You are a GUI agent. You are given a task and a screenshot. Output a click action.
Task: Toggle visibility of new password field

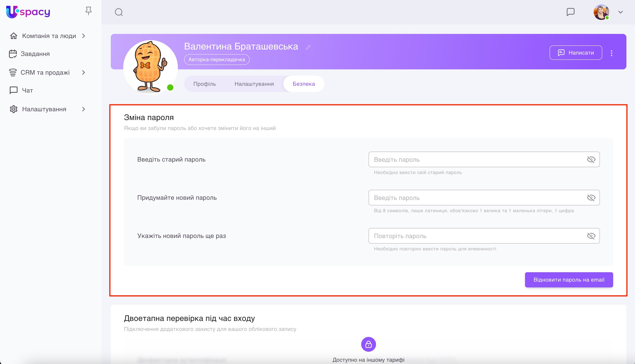(591, 198)
